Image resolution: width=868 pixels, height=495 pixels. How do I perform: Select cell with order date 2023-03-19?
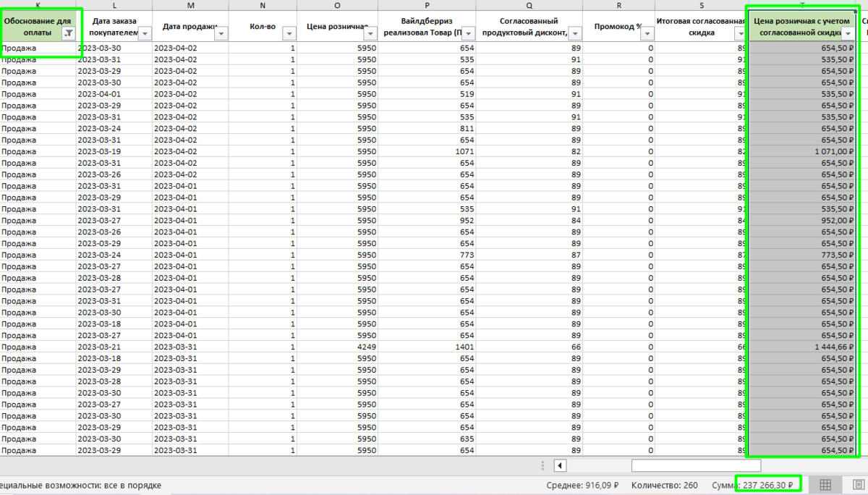114,152
